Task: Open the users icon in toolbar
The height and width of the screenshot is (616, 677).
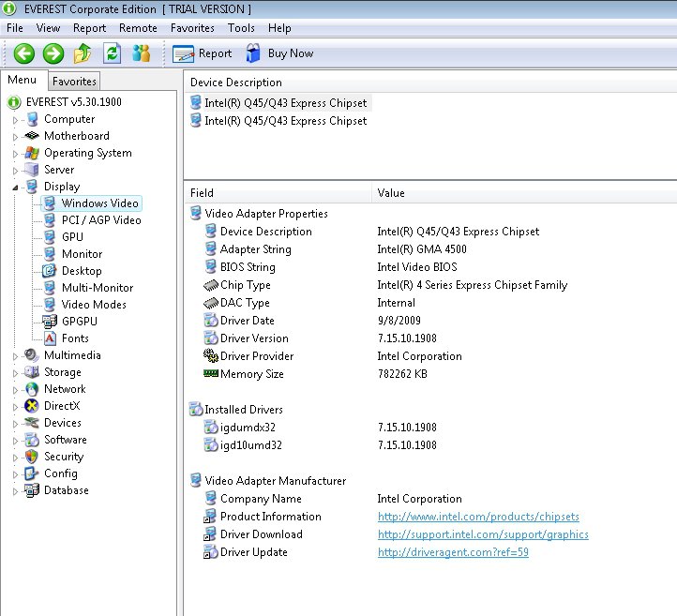Action: (142, 53)
